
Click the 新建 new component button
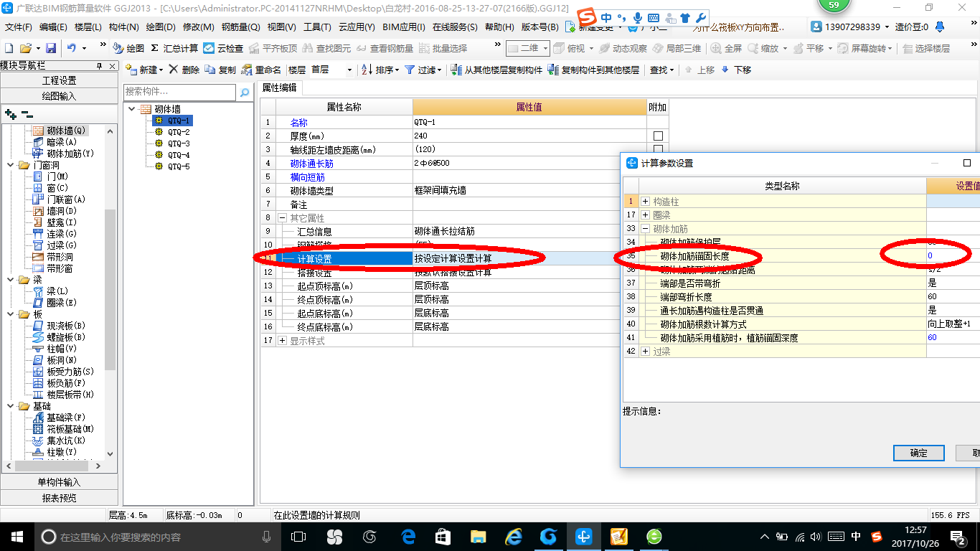tap(144, 70)
